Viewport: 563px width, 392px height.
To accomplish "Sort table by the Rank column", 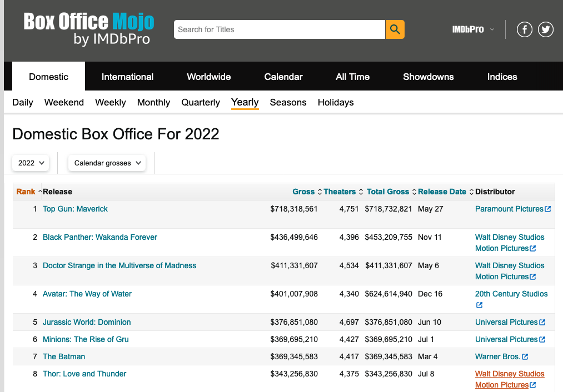I will click(x=26, y=192).
